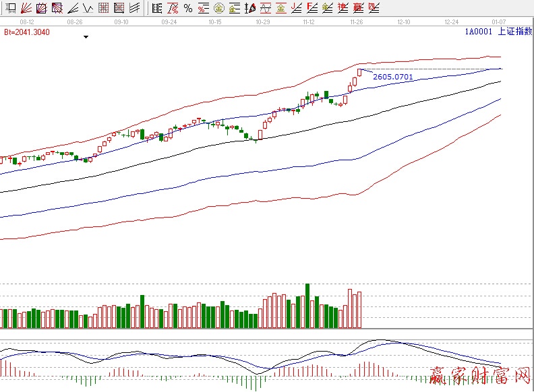The height and width of the screenshot is (392, 534).
Task: Click the 09-10 date marker on timeline
Action: click(x=121, y=22)
